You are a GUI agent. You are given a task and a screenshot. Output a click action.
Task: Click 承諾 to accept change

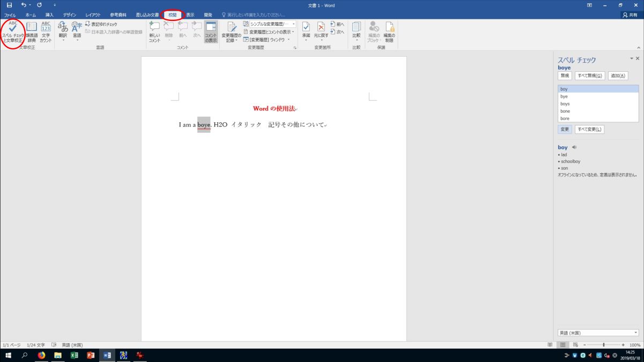306,31
